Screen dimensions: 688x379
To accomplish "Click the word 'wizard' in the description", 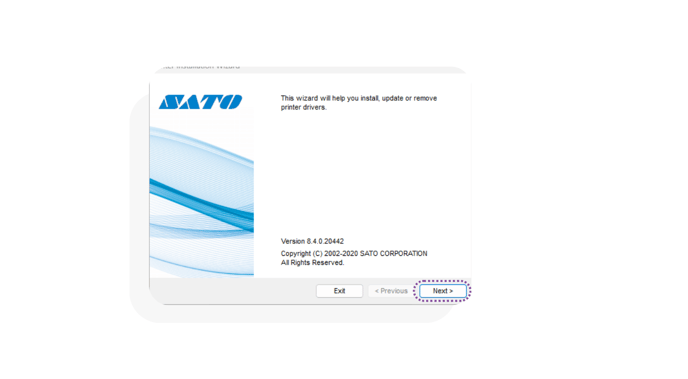I will (x=307, y=98).
